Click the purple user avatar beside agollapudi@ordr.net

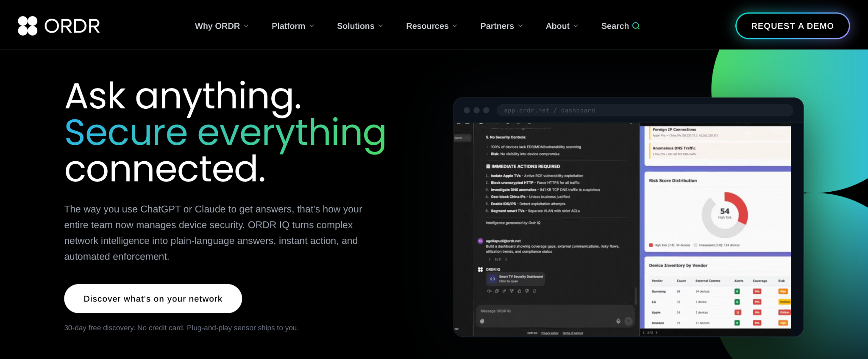point(480,241)
